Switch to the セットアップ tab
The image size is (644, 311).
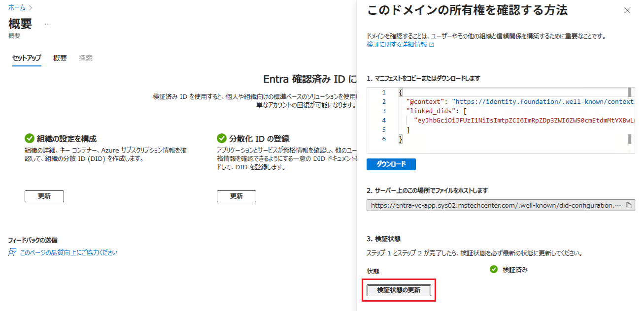tap(27, 58)
